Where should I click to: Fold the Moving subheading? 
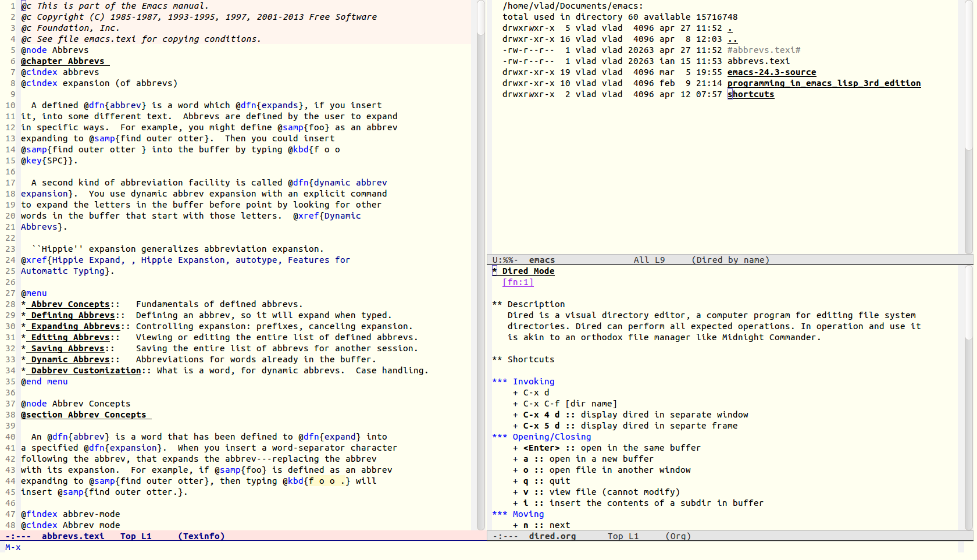[518, 514]
